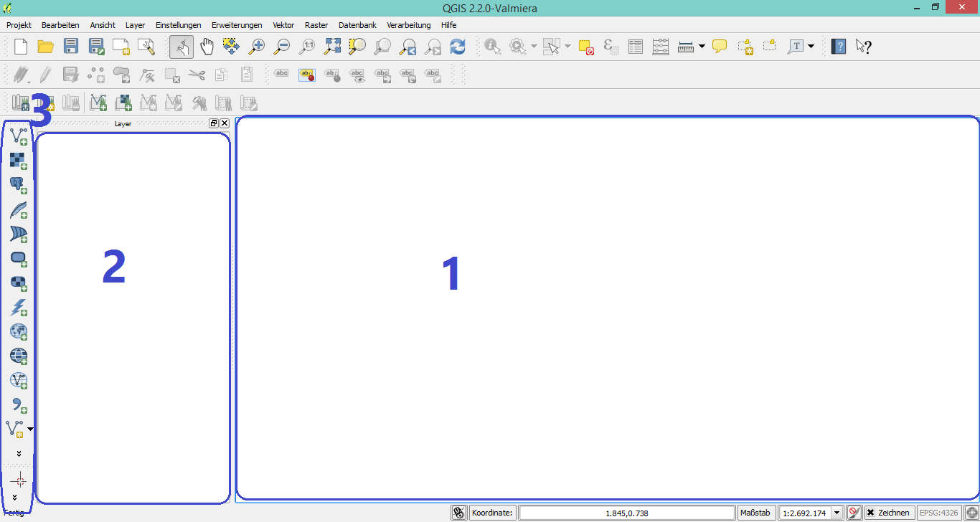Open the Einstellungen menu
The width and height of the screenshot is (980, 522).
point(178,25)
